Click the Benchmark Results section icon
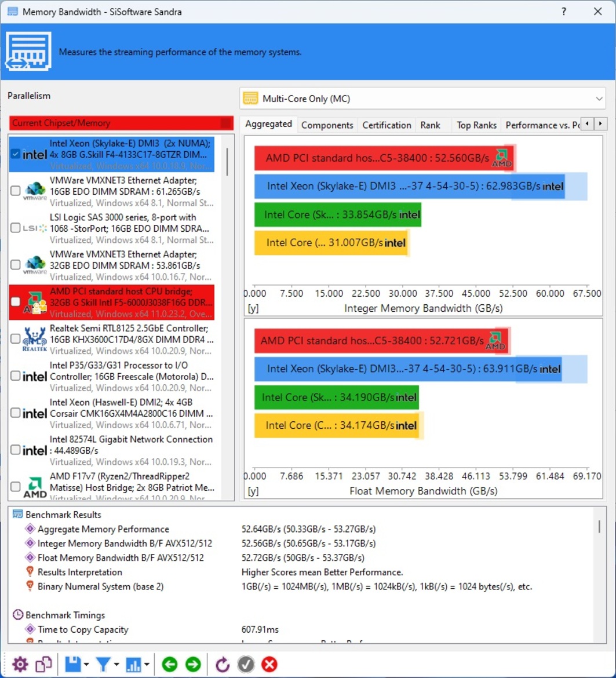Screen dimensions: 616x678 tap(18, 514)
